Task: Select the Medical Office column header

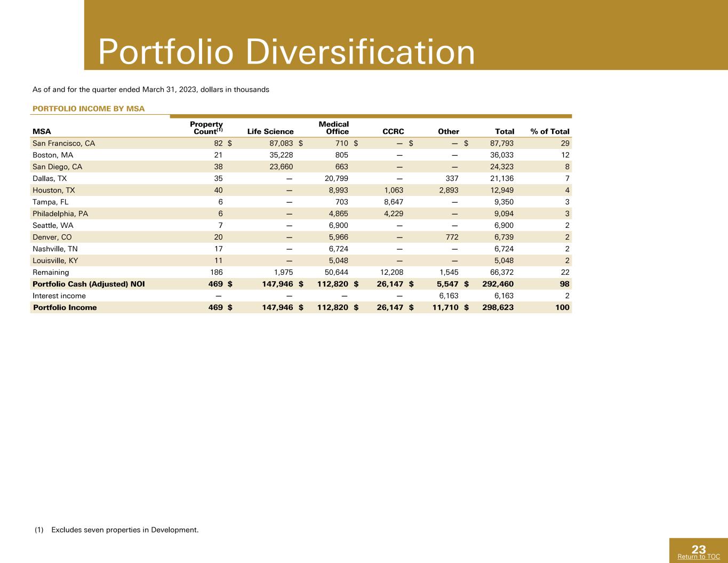Action: click(333, 128)
